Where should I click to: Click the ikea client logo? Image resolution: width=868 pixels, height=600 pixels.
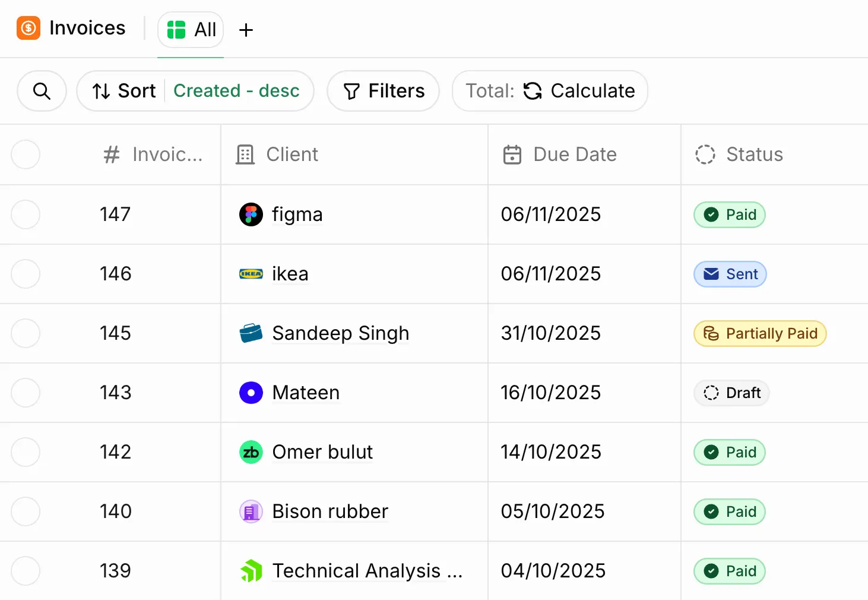[x=251, y=274]
